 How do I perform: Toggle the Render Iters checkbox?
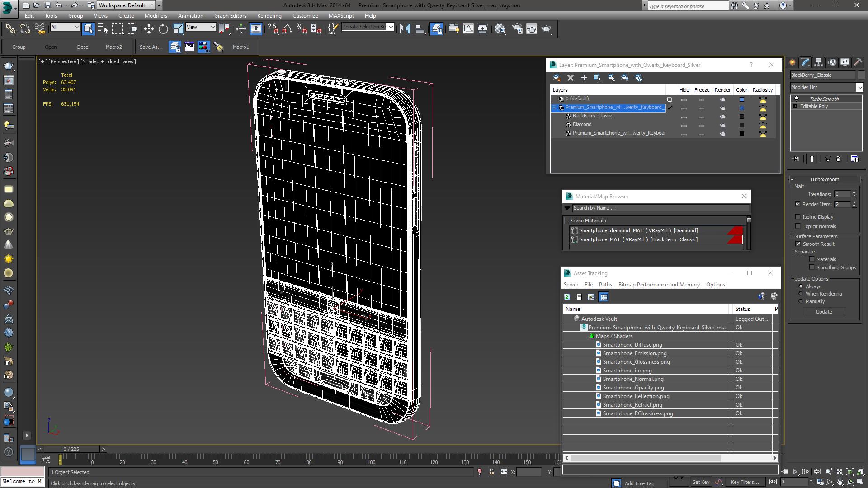(798, 204)
